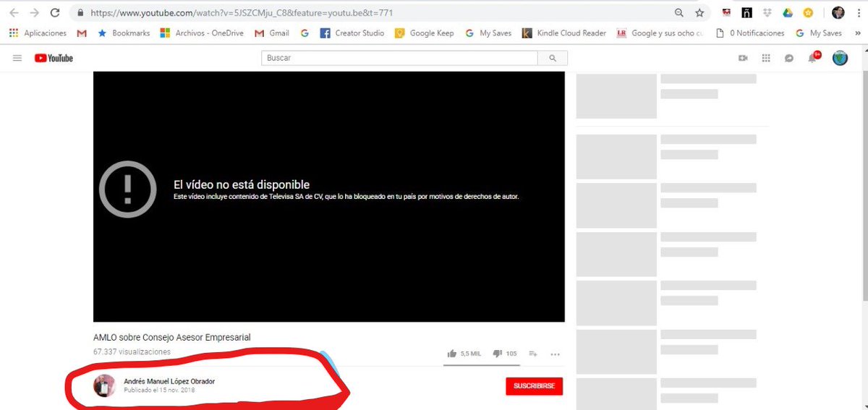Click the 67.337 visualizaciones text
The width and height of the screenshot is (868, 410).
(x=132, y=351)
